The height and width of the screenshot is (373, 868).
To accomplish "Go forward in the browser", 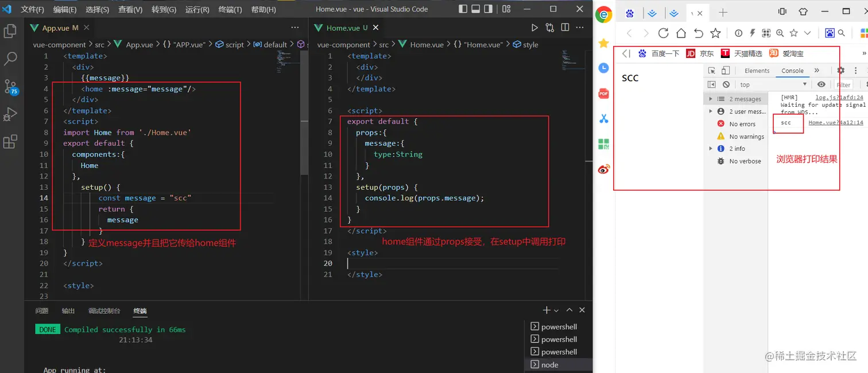I will (646, 33).
